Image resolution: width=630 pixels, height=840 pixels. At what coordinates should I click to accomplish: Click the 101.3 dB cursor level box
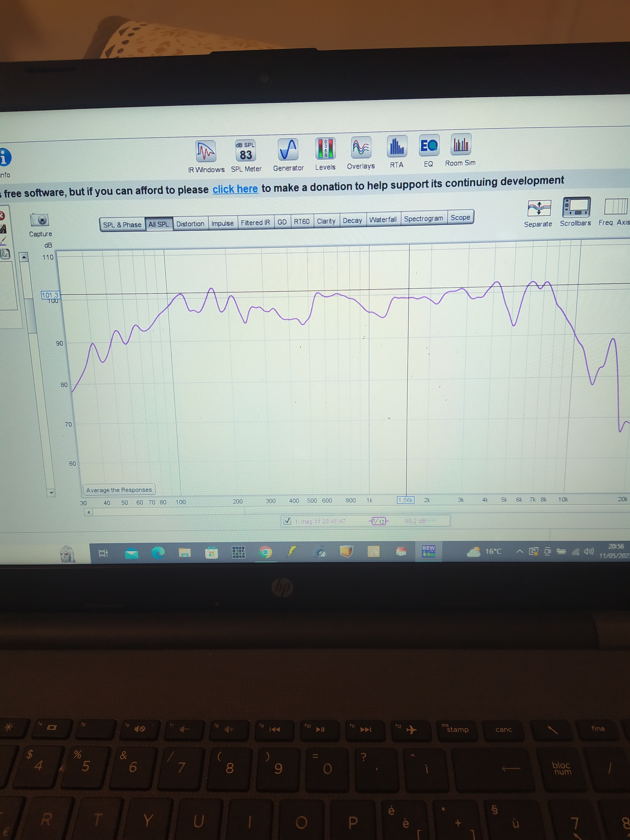[x=50, y=295]
